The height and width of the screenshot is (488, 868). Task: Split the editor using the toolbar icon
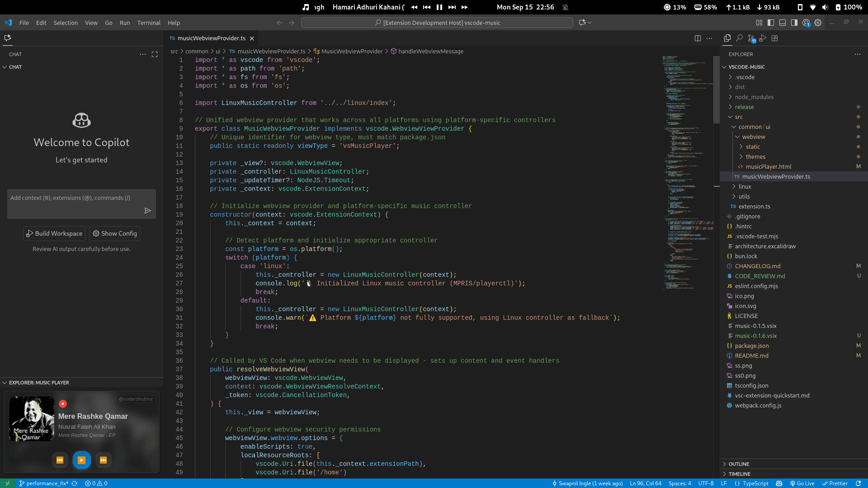click(698, 38)
